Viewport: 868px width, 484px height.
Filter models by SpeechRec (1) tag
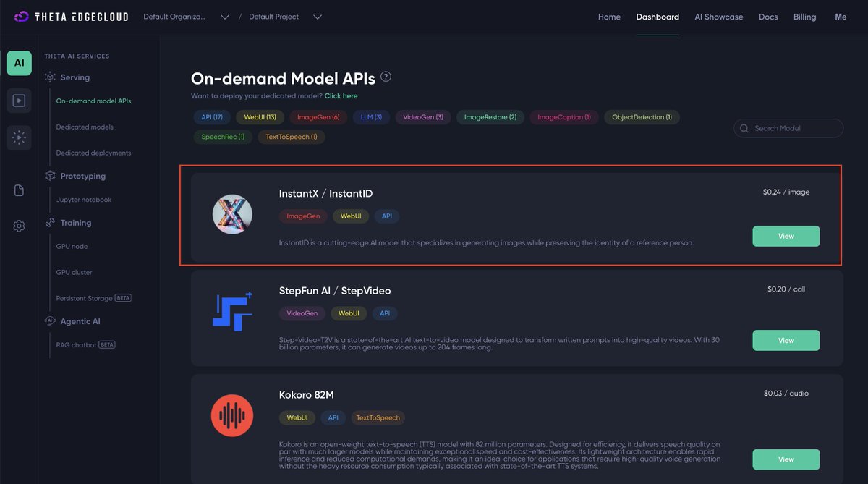223,137
